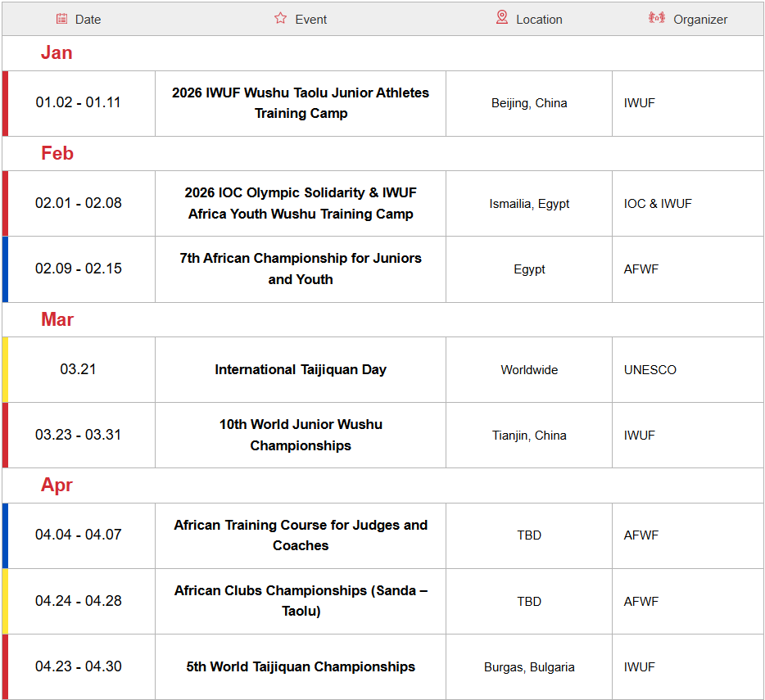
Task: Click the map pin icon beside Location
Action: (x=502, y=18)
